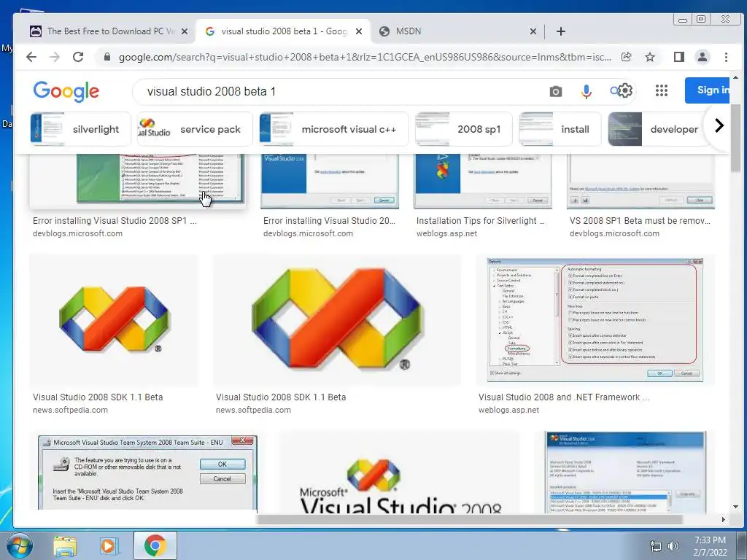The height and width of the screenshot is (560, 747).
Task: Open VS 2008 SP1 Beta must be remov... link
Action: point(640,221)
